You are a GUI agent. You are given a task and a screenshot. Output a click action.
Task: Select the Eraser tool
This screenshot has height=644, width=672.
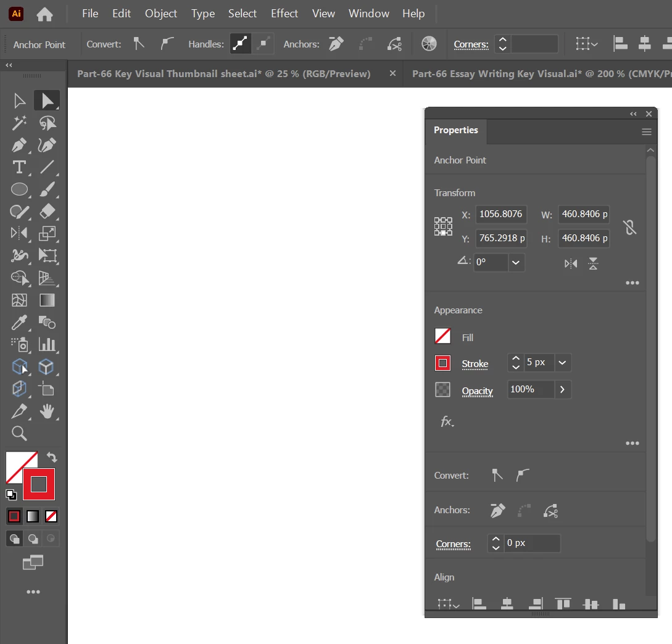tap(47, 211)
